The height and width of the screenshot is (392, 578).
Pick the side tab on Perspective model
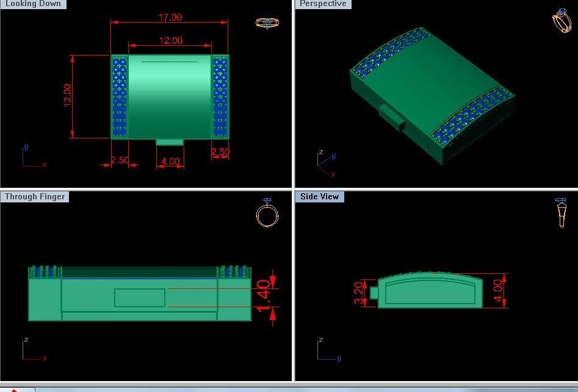pyautogui.click(x=391, y=117)
